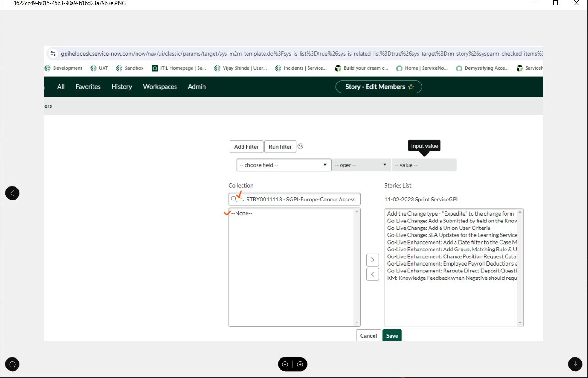This screenshot has height=378, width=588.
Task: Open the Favorites menu
Action: tap(88, 87)
